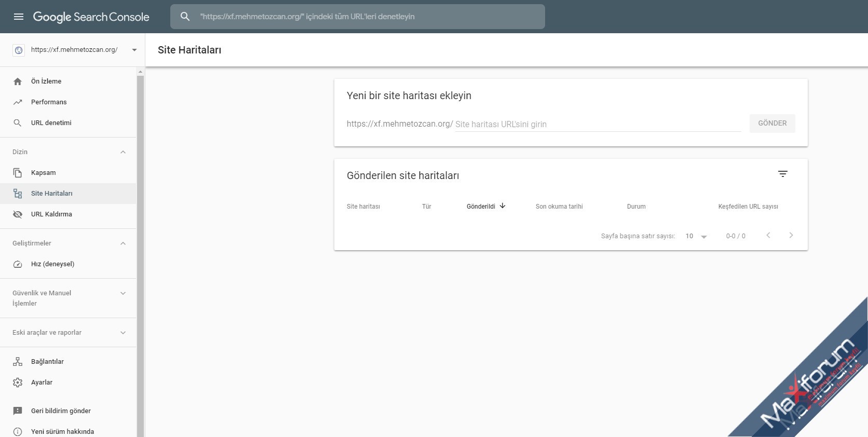Viewport: 868px width, 437px height.
Task: Expand Güvenlik ve Manuel İşlemler section
Action: pos(123,293)
